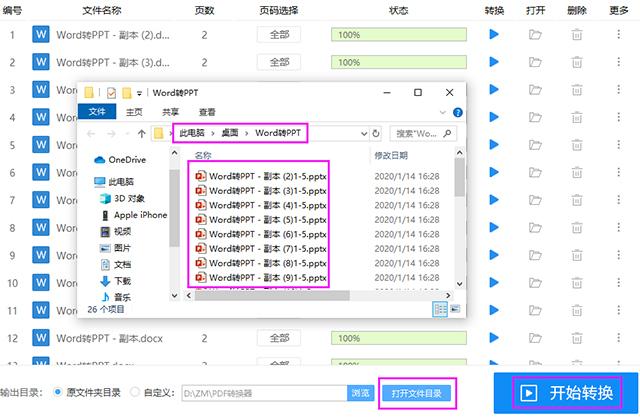Click Explorer help question mark icon
The width and height of the screenshot is (640, 420).
(458, 112)
